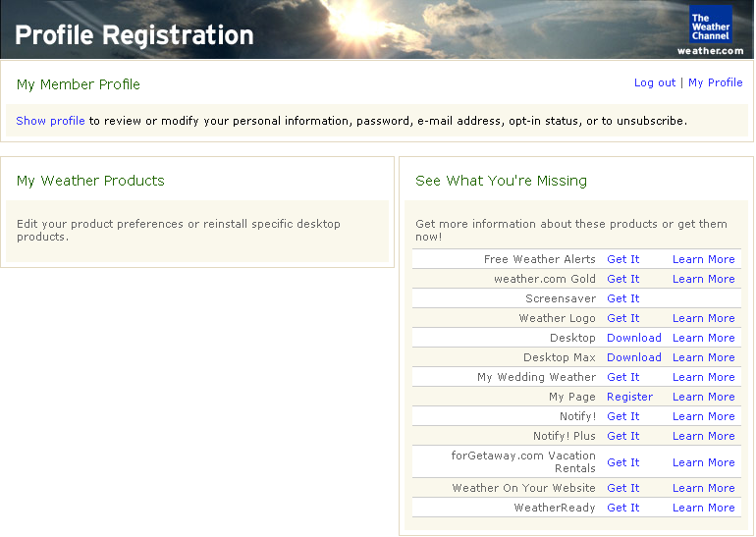This screenshot has width=756, height=537.
Task: Get It for My Wedding Weather
Action: [x=622, y=377]
